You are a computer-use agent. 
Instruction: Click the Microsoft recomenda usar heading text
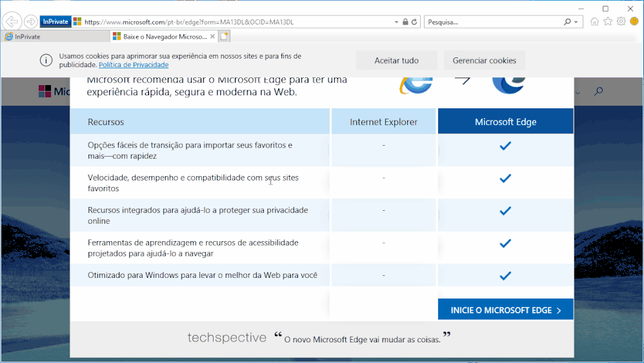pyautogui.click(x=217, y=86)
